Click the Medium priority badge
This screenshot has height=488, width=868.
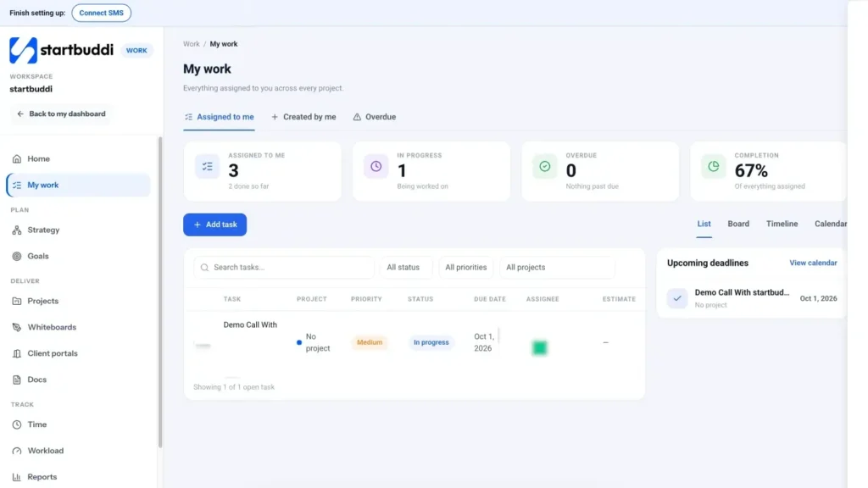point(370,342)
